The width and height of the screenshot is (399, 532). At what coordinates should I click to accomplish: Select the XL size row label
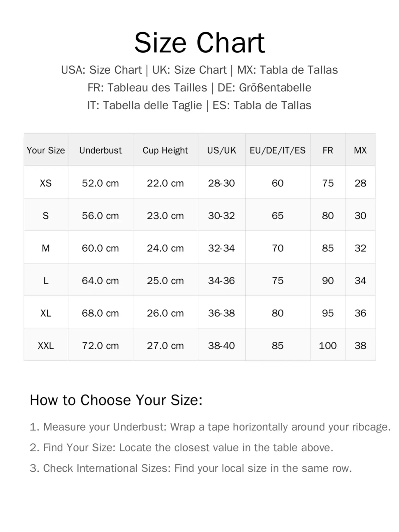click(x=46, y=313)
